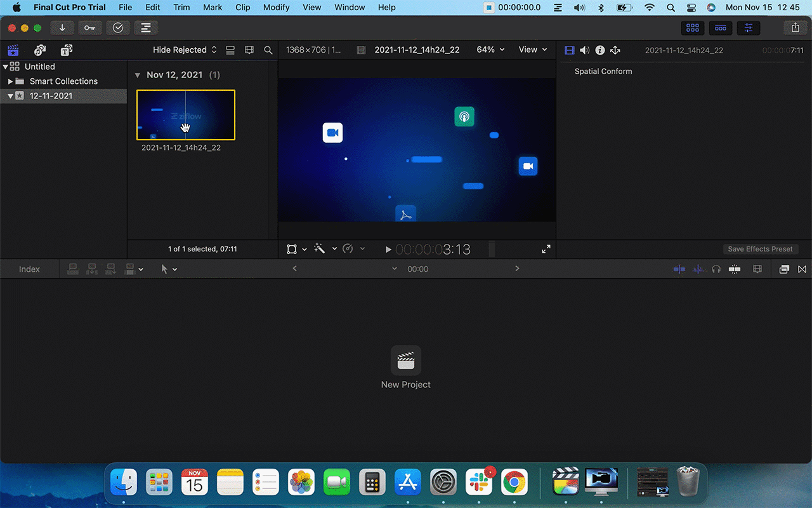Show the Audio inspector speaker tab
Image resolution: width=812 pixels, height=508 pixels.
[x=584, y=50]
